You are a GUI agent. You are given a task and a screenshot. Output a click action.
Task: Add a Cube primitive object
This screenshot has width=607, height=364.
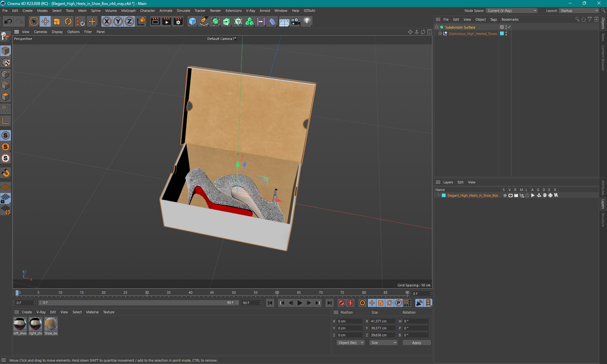193,22
